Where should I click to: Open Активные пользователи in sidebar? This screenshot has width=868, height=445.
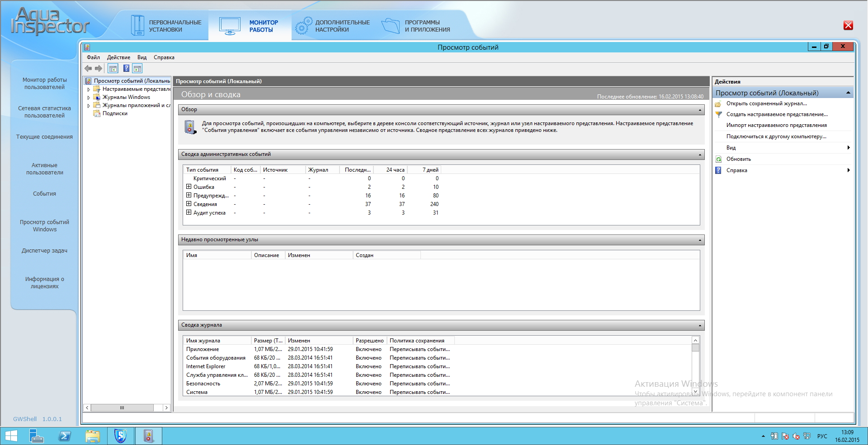point(45,169)
